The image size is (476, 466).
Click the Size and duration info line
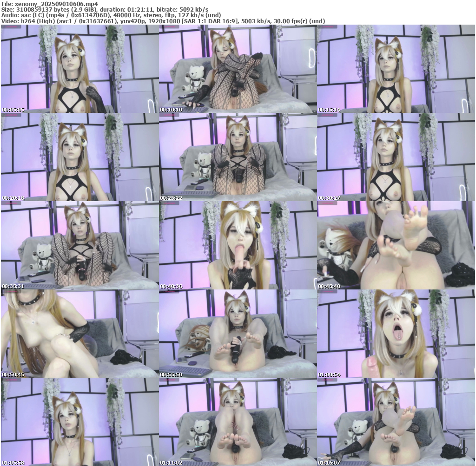pos(105,10)
